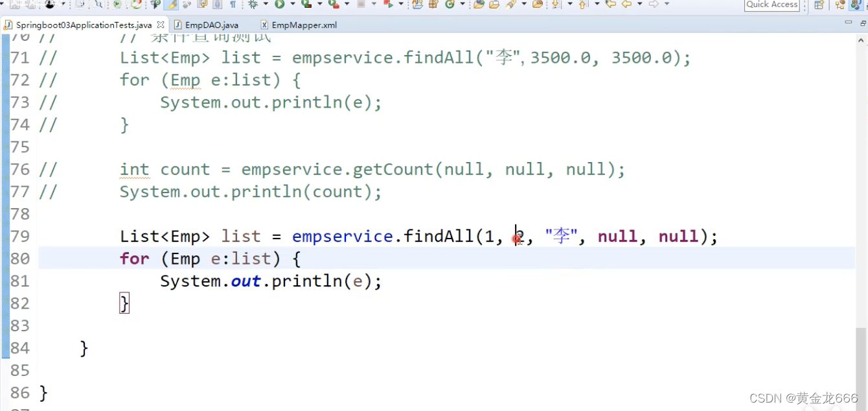Click 'getCount' on commented line 76
868x411 pixels.
click(393, 169)
